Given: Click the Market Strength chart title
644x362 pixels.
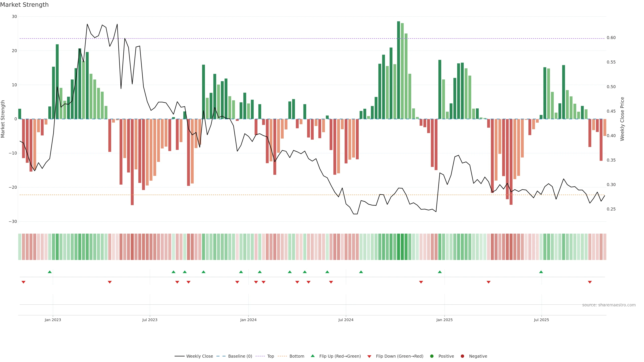Looking at the screenshot, I should click(24, 5).
